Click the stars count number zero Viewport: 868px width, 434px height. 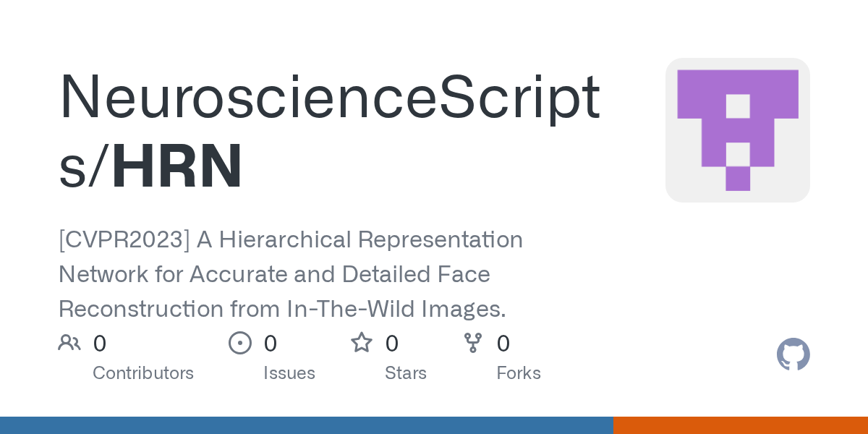392,344
